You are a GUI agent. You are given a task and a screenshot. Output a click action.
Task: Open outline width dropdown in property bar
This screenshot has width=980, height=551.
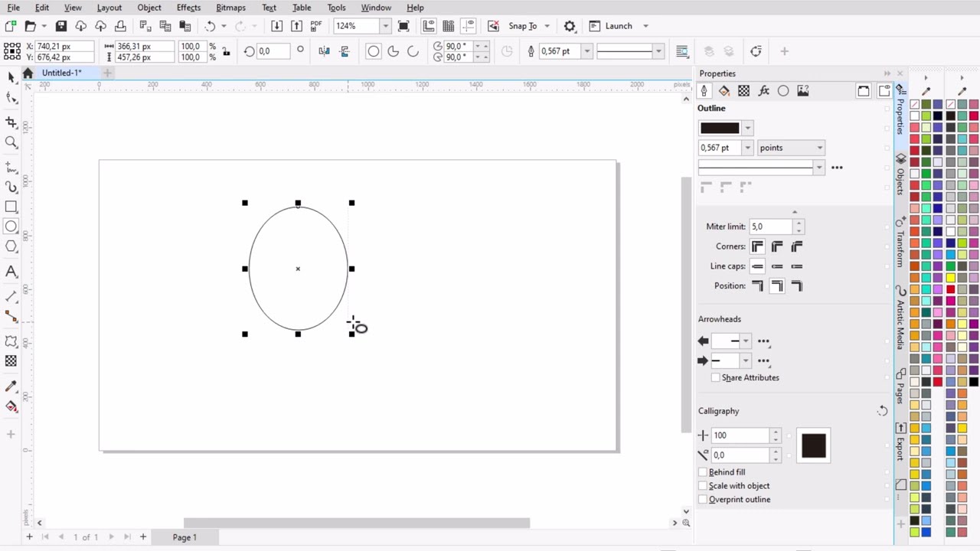coord(587,51)
